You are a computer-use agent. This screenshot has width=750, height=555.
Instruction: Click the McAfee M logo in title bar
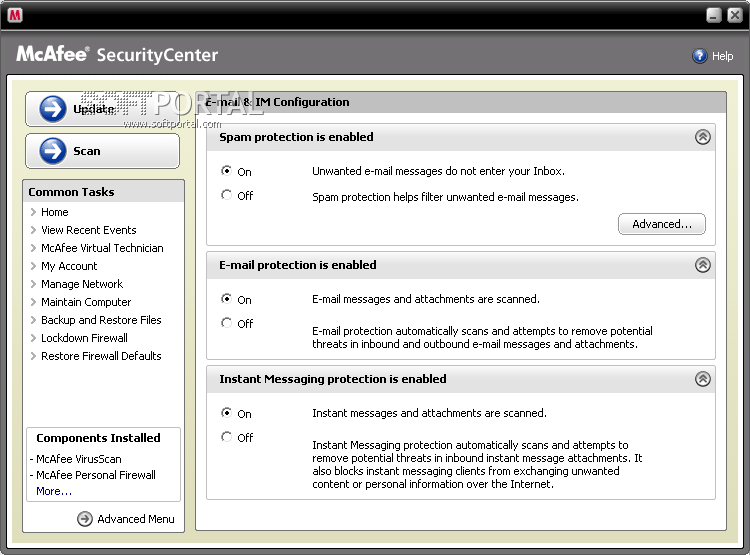tap(15, 15)
